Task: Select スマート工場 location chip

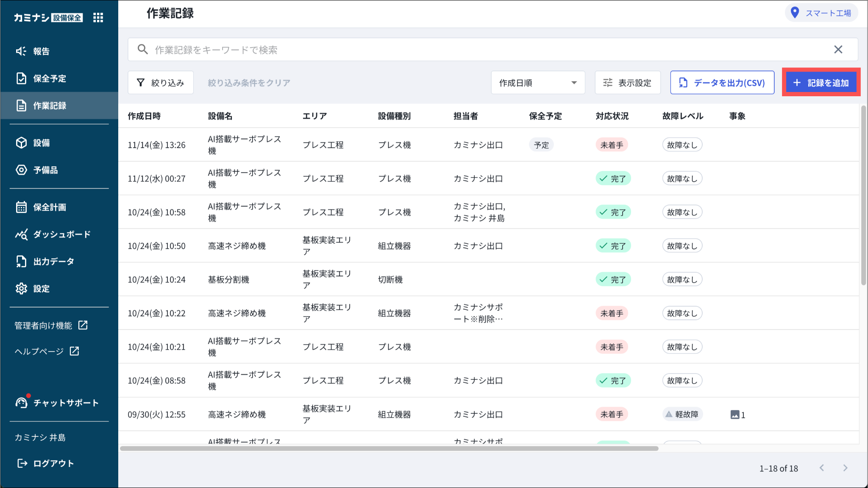Action: coord(821,13)
